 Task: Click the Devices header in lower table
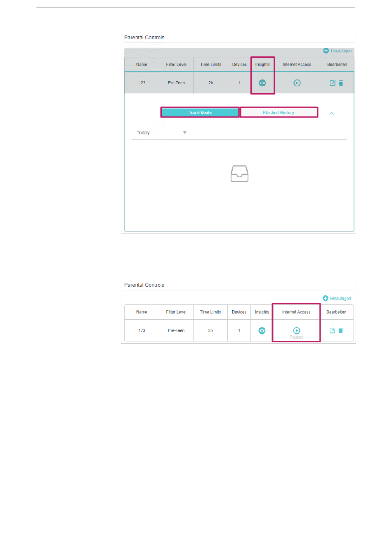tap(239, 312)
